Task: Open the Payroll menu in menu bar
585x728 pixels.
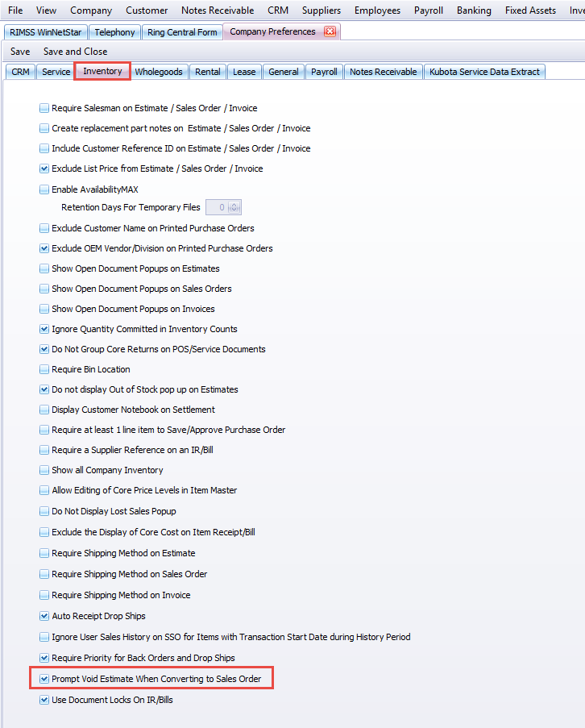Action: pyautogui.click(x=428, y=10)
